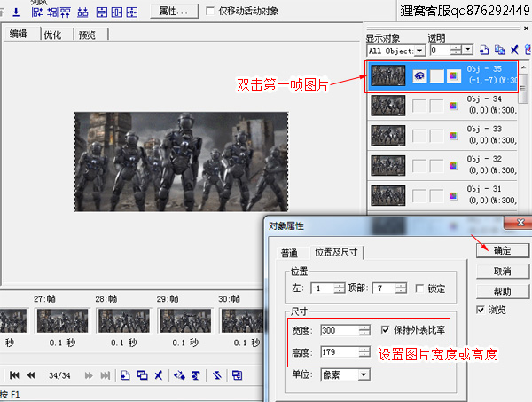Jump to last frame button
The image size is (532, 402).
[x=106, y=375]
